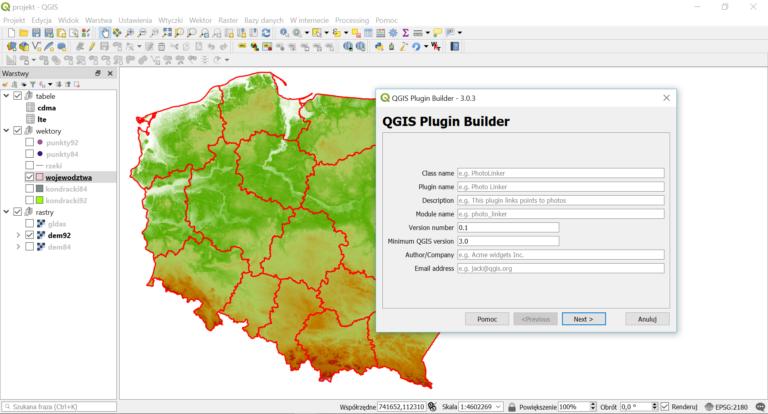Screen dimensions: 768x414
Task: Activate the Zoom Out magnifier tool
Action: 142,33
